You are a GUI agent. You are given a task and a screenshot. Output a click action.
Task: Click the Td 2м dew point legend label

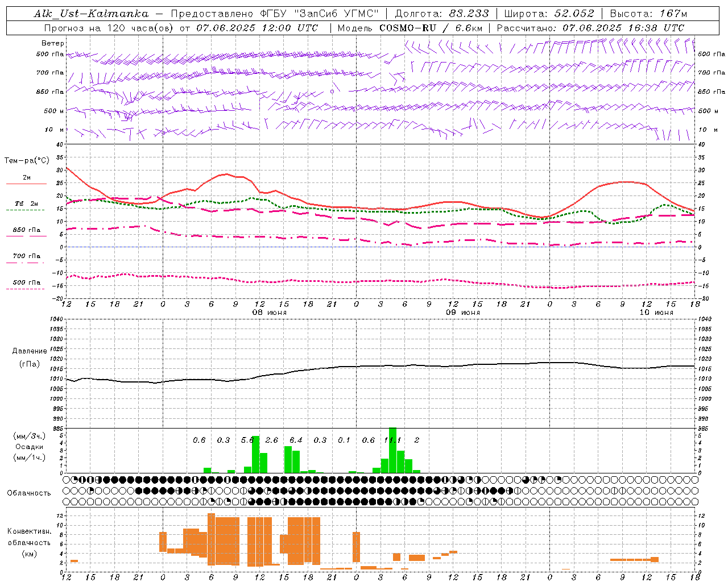point(27,203)
